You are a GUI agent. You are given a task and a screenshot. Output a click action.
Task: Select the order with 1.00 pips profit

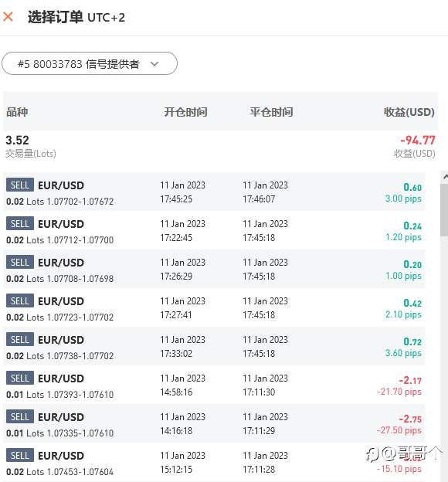(x=214, y=270)
